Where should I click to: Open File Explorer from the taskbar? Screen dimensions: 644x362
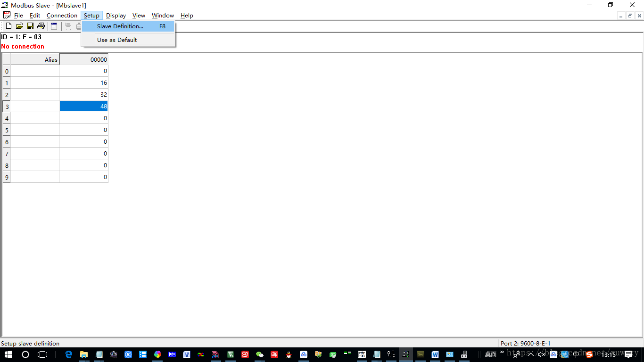click(x=84, y=354)
